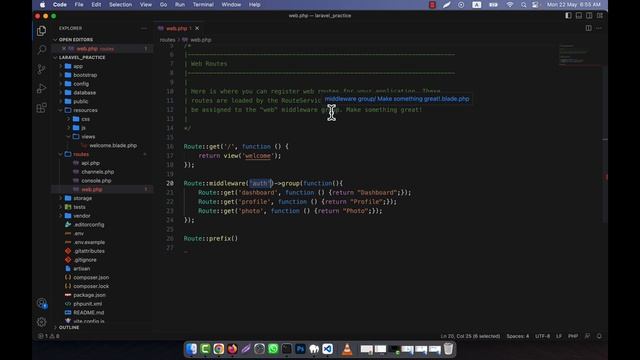Click UTF-8 encoding in status bar
The image size is (640, 360).
542,336
